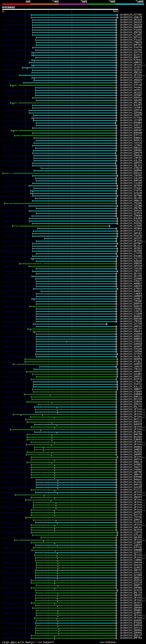Select the UniRef100_P18238 hit
Viewport: 146px width, 644px height.
point(131,236)
